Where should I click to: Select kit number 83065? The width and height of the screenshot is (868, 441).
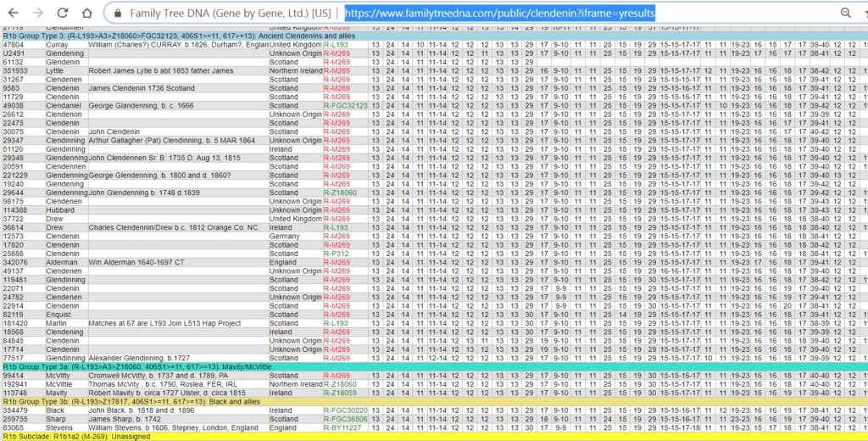tap(14, 428)
